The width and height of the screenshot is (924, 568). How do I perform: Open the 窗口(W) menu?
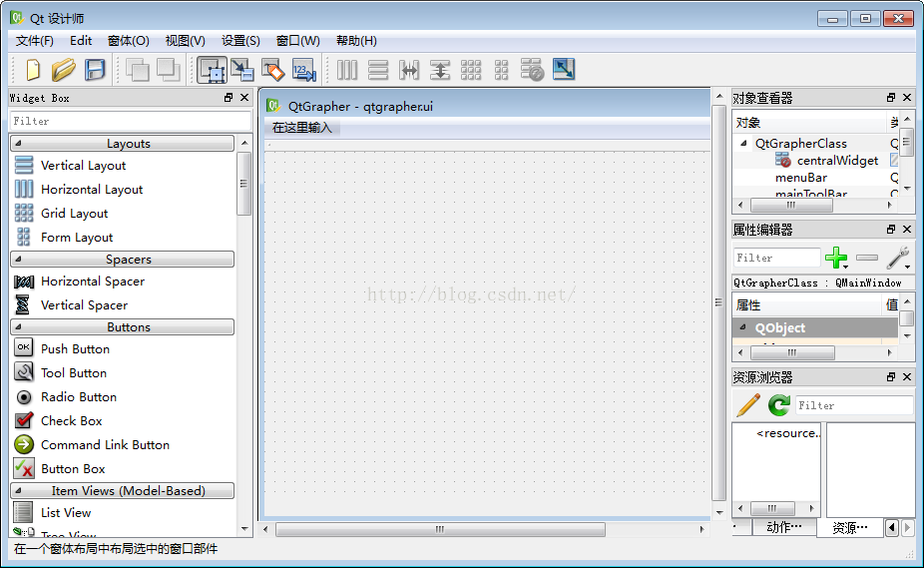point(298,41)
